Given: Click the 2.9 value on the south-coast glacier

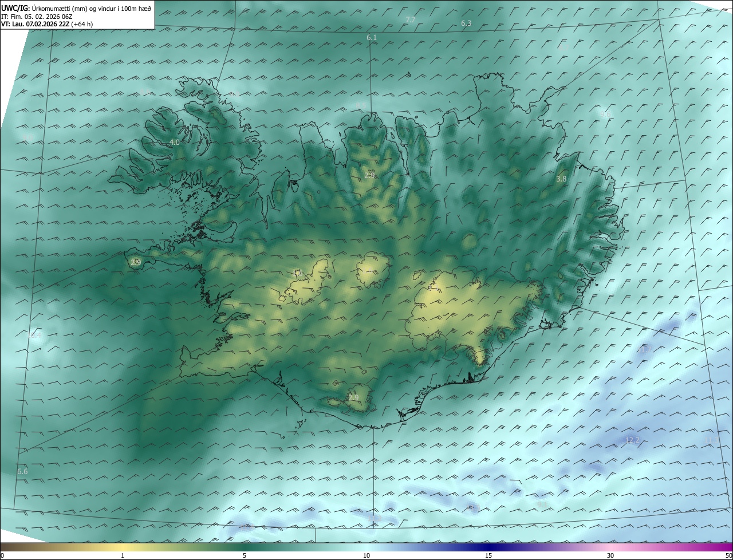Looking at the screenshot, I should pos(353,397).
